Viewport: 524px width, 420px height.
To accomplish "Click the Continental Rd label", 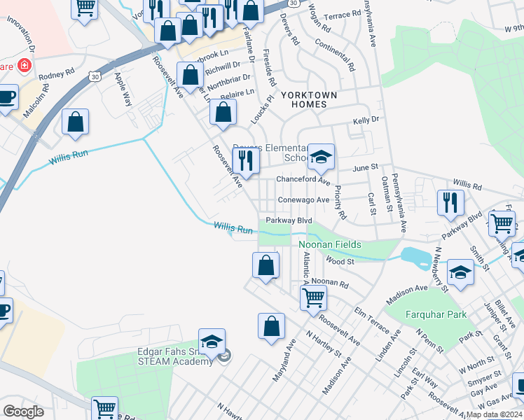I will coord(335,55).
